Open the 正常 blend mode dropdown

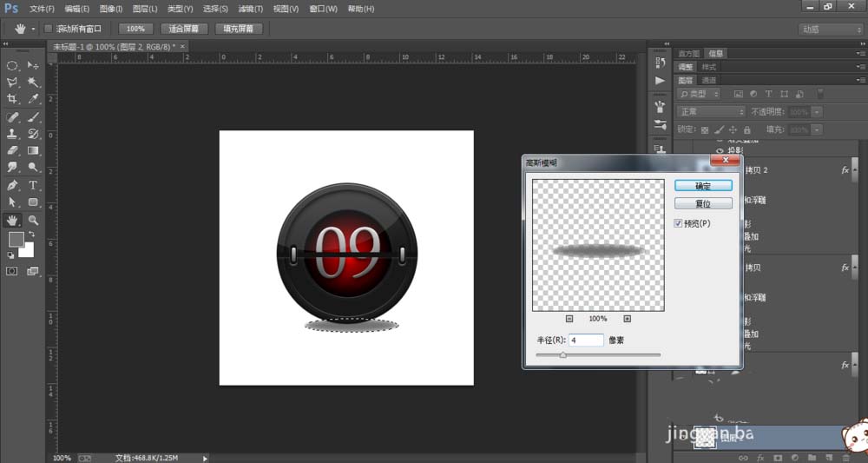click(x=711, y=112)
